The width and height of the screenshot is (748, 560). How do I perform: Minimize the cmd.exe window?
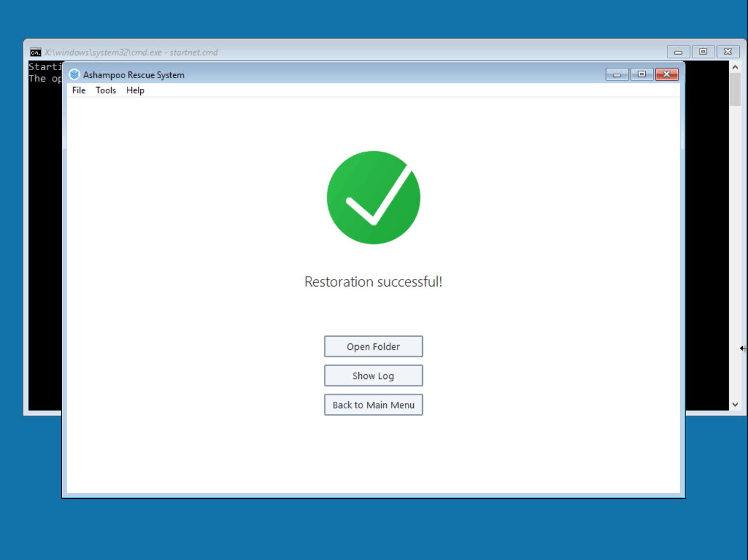point(678,52)
